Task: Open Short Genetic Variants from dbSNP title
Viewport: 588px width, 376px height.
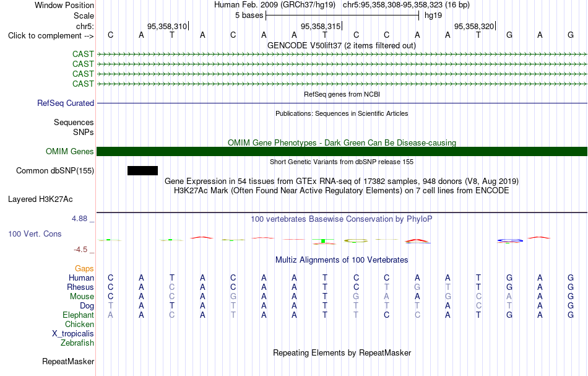Action: pyautogui.click(x=342, y=162)
